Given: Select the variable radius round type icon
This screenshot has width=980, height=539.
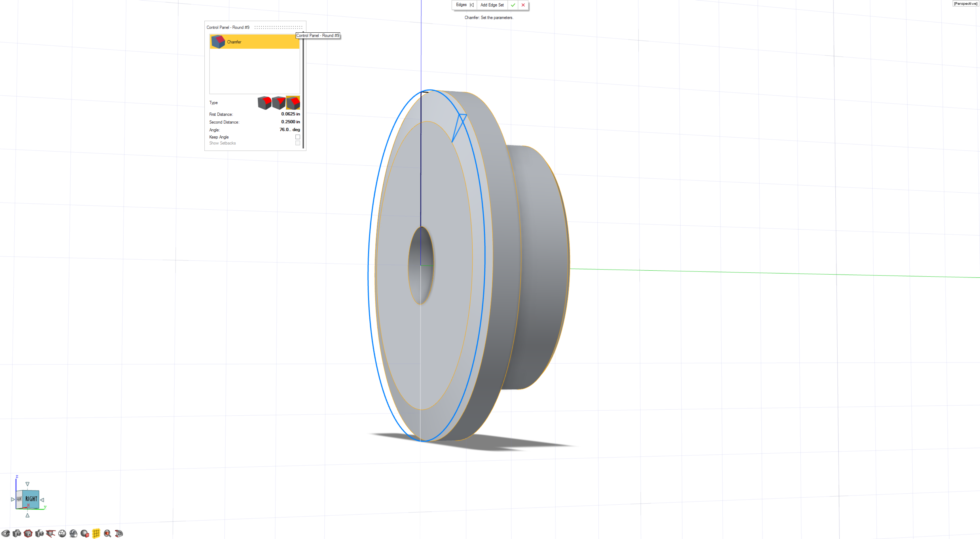Looking at the screenshot, I should click(278, 103).
